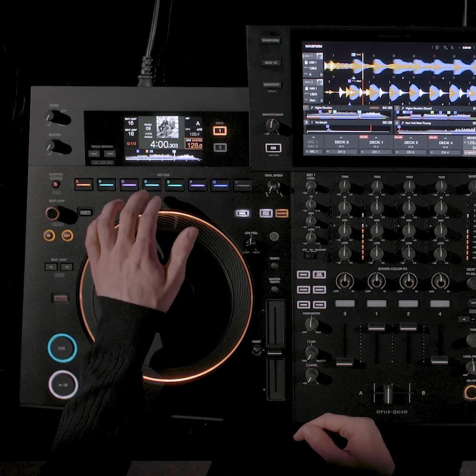Tap the Beat Jump forward arrow
Screen dimensions: 476x476
(67, 267)
